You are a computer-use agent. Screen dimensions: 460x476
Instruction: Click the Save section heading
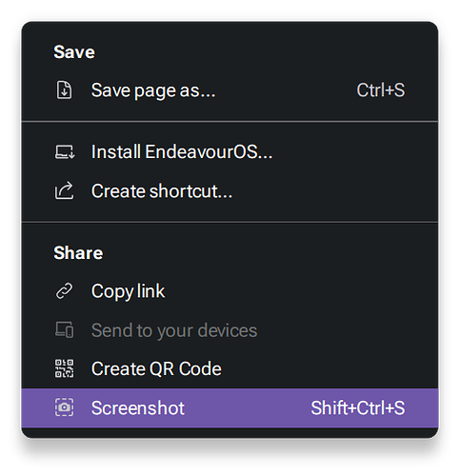click(x=74, y=51)
